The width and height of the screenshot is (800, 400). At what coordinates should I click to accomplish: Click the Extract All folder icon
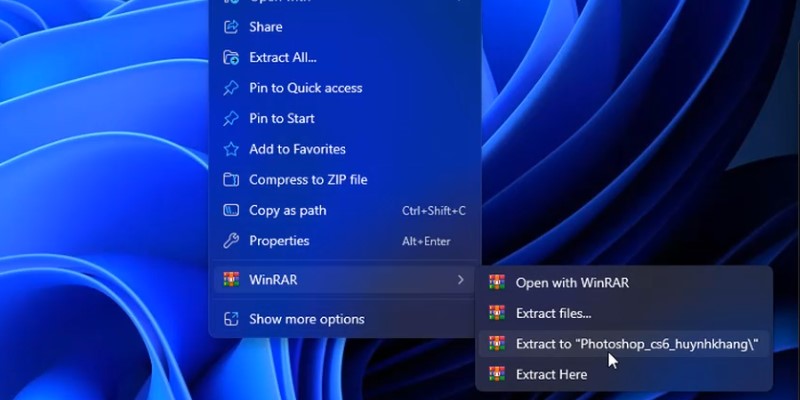[231, 58]
